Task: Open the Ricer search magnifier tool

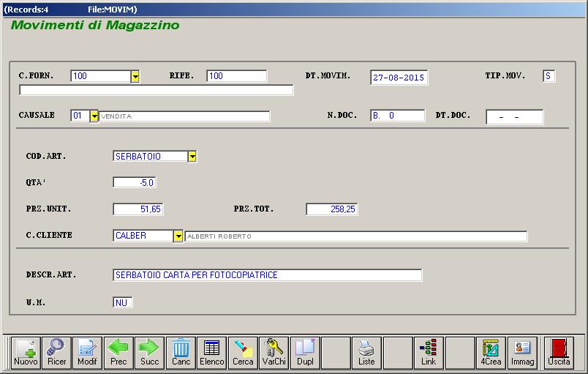Action: tap(56, 353)
